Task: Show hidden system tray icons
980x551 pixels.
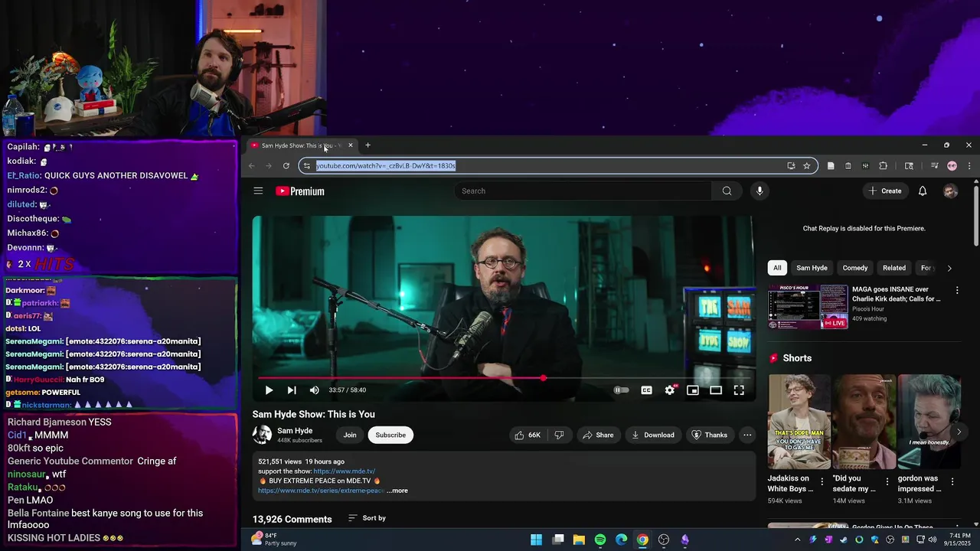Action: [x=797, y=540]
